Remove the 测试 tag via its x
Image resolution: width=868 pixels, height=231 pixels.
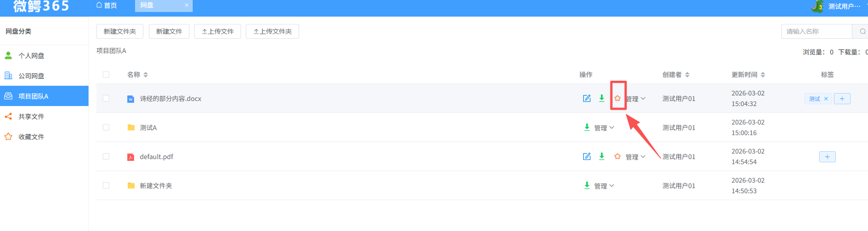coord(826,99)
